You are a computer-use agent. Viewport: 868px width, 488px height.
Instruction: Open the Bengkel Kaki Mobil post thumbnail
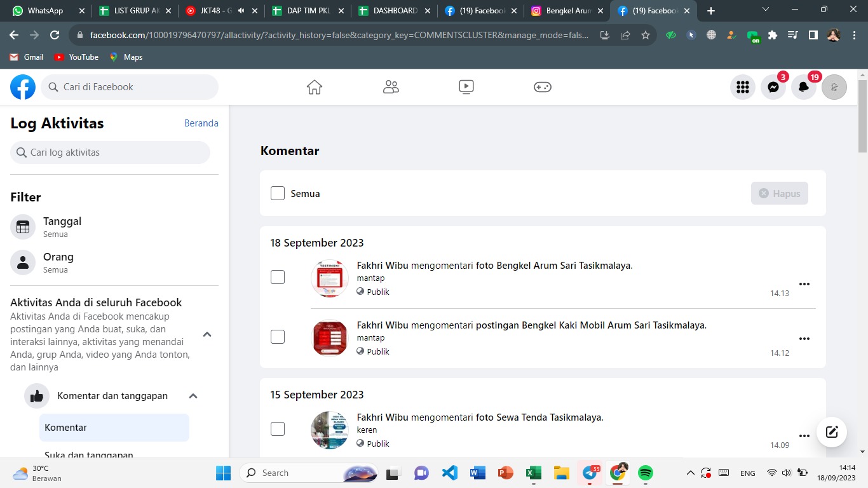click(330, 338)
